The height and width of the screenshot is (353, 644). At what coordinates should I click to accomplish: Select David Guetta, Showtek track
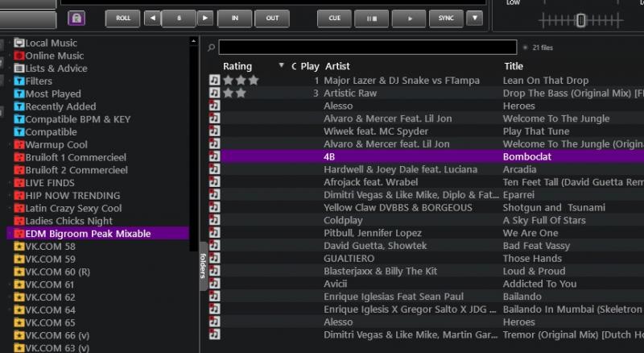point(426,246)
